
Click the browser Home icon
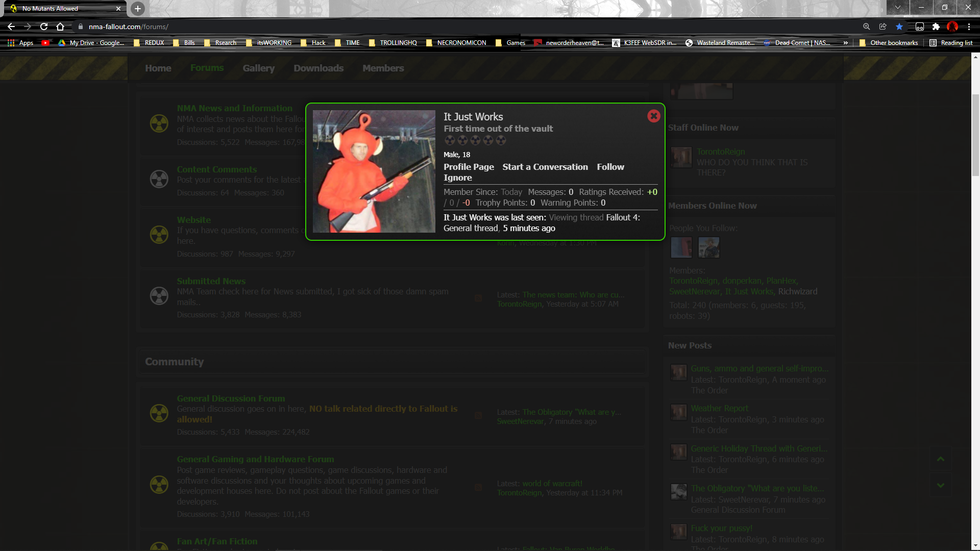coord(60,27)
